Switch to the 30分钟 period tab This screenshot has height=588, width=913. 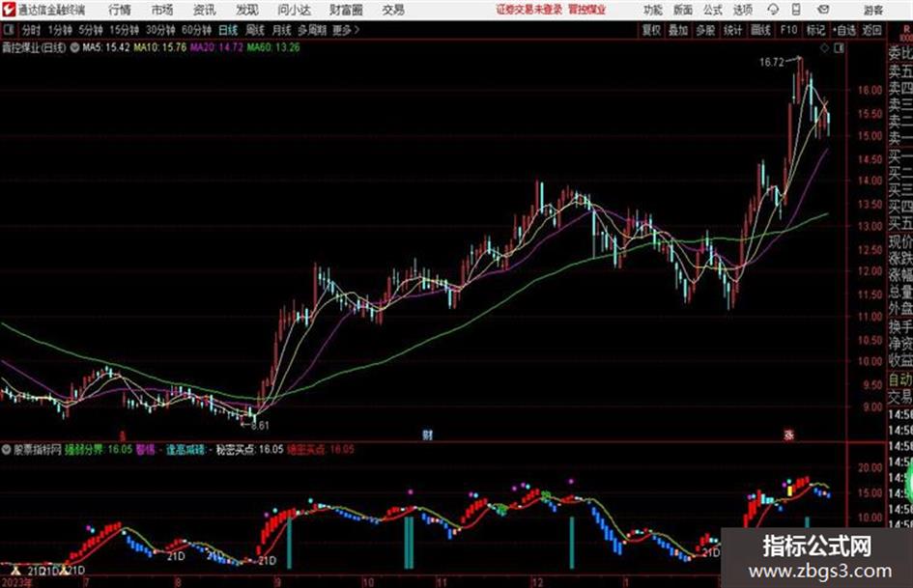[x=160, y=30]
